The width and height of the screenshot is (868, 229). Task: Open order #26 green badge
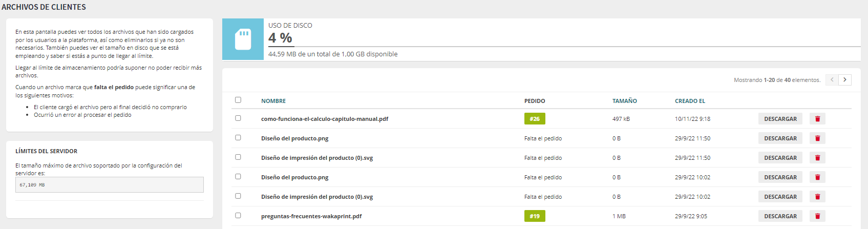pyautogui.click(x=535, y=119)
